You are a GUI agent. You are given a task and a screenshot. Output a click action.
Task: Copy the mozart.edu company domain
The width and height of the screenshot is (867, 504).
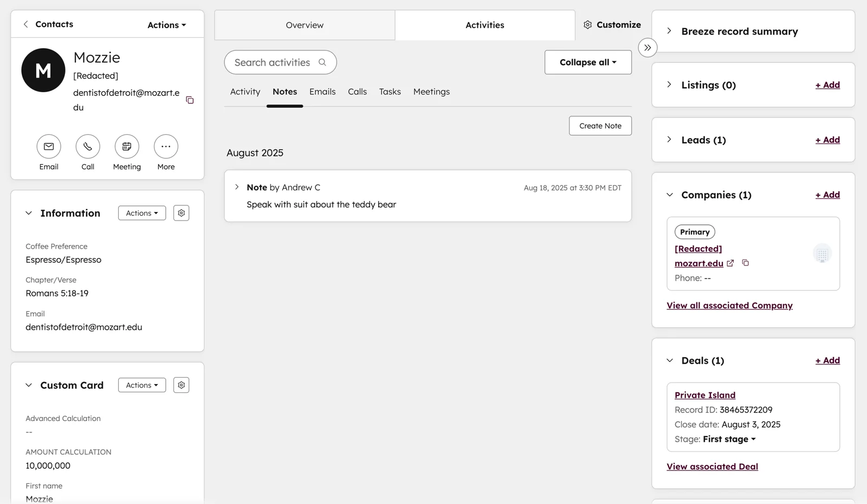click(x=746, y=263)
